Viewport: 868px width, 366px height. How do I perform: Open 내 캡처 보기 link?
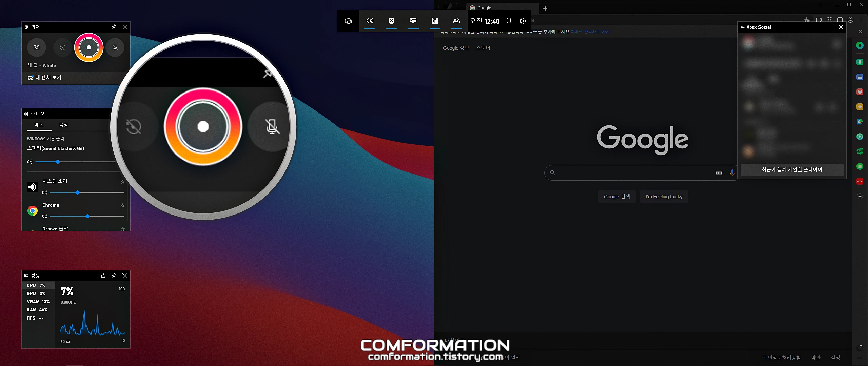point(48,78)
